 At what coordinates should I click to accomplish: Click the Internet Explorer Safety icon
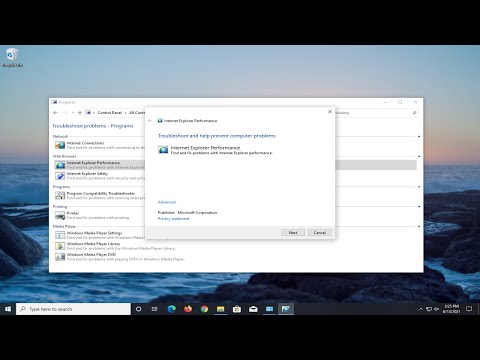(x=60, y=176)
